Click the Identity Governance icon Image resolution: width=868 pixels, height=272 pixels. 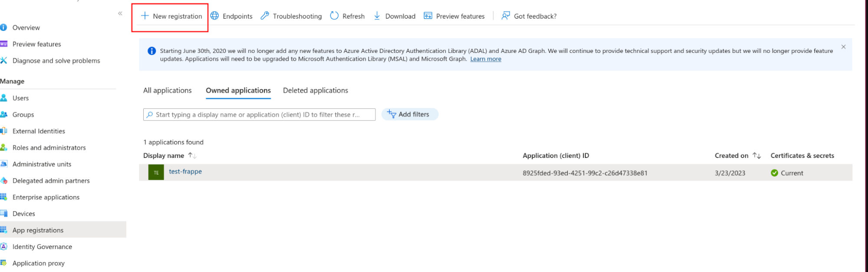pyautogui.click(x=3, y=246)
